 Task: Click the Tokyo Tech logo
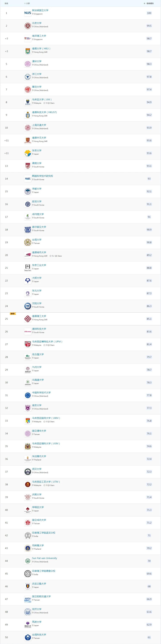coord(28,267)
